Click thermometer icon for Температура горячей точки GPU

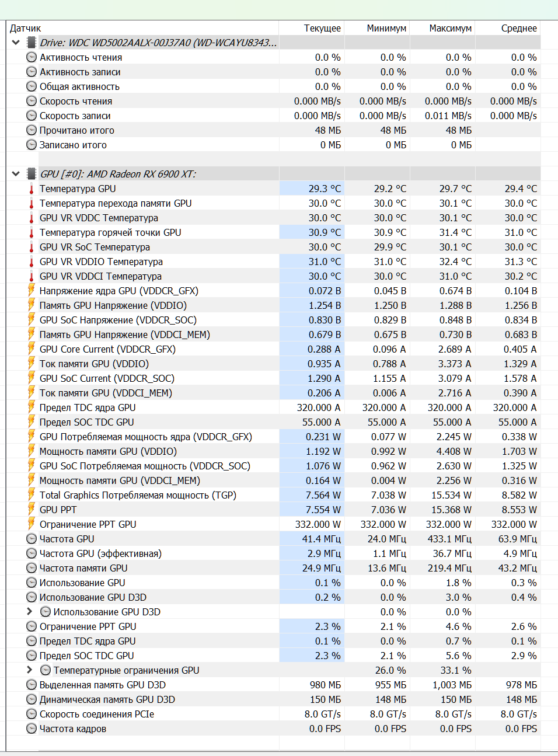tap(32, 232)
